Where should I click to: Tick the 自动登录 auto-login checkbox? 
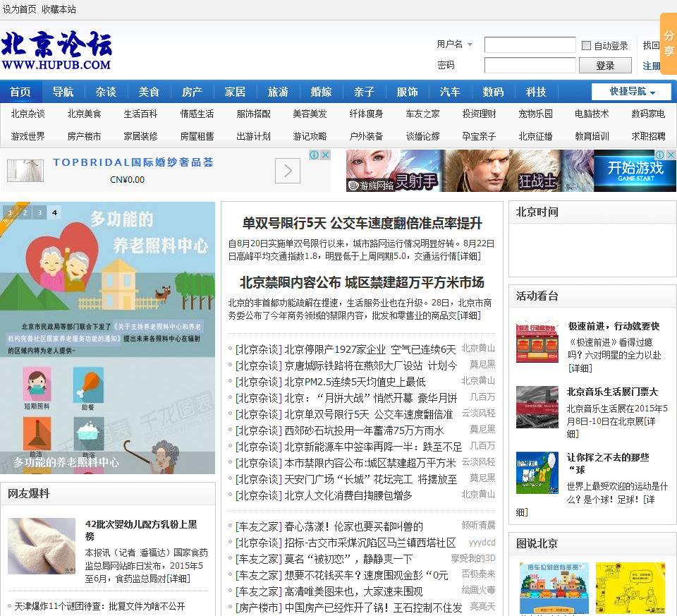586,45
